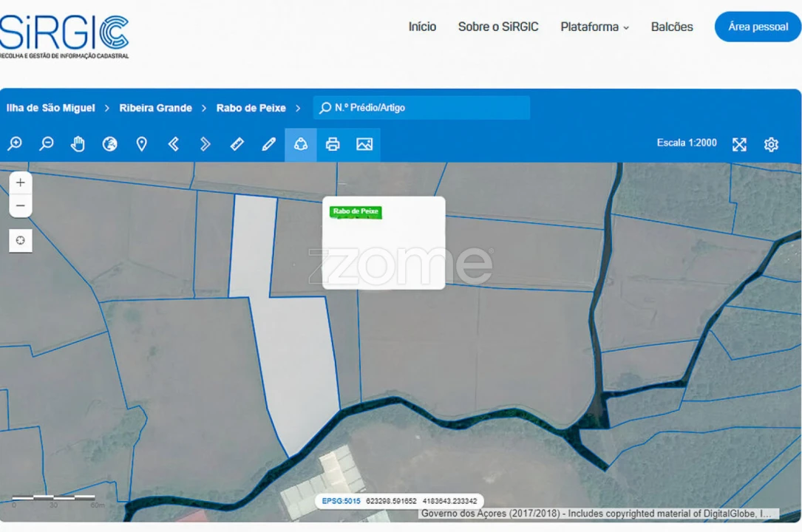802x532 pixels.
Task: Click the Ribeira Grande breadcrumb
Action: point(155,108)
